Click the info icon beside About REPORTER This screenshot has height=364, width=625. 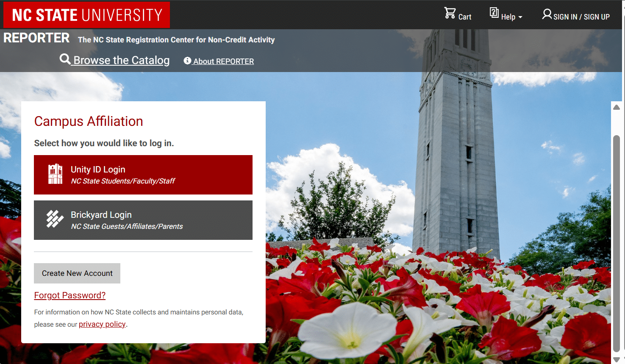(187, 61)
